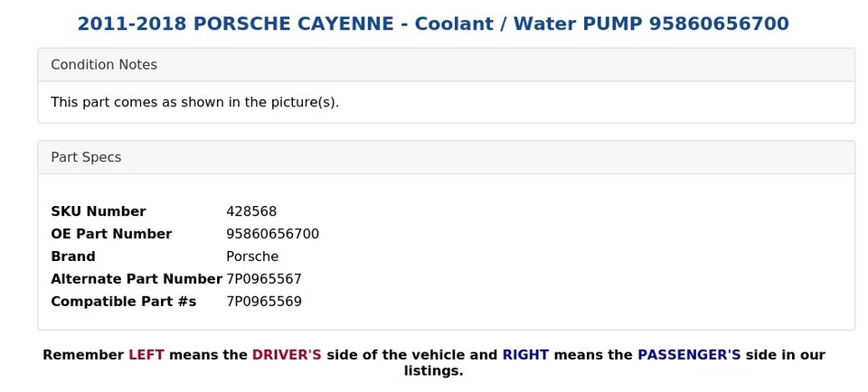Click the Porsche brand value
868x392 pixels.
pyautogui.click(x=252, y=257)
